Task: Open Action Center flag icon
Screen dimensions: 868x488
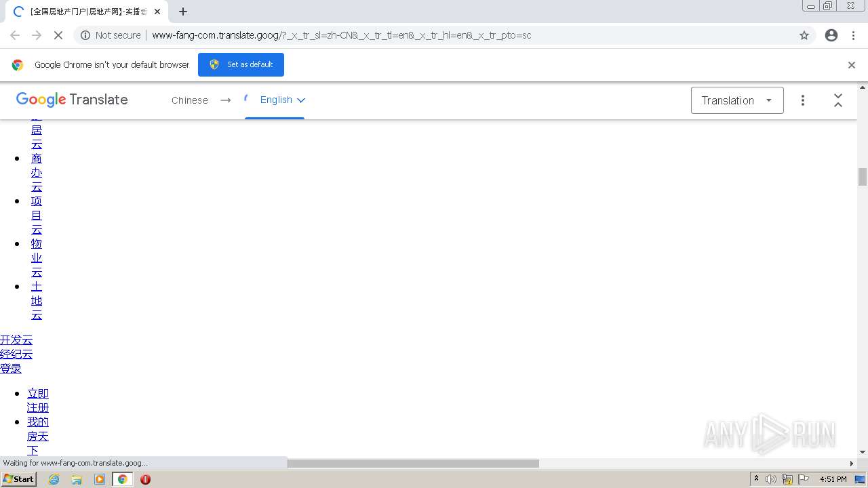Action: tap(804, 479)
